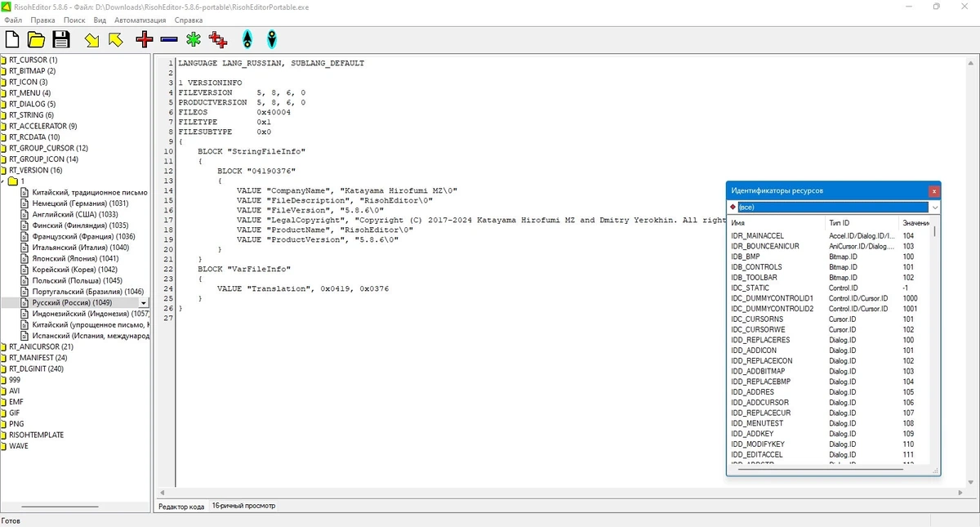
Task: Close the Идентификаторы ресурсов panel
Action: (933, 190)
